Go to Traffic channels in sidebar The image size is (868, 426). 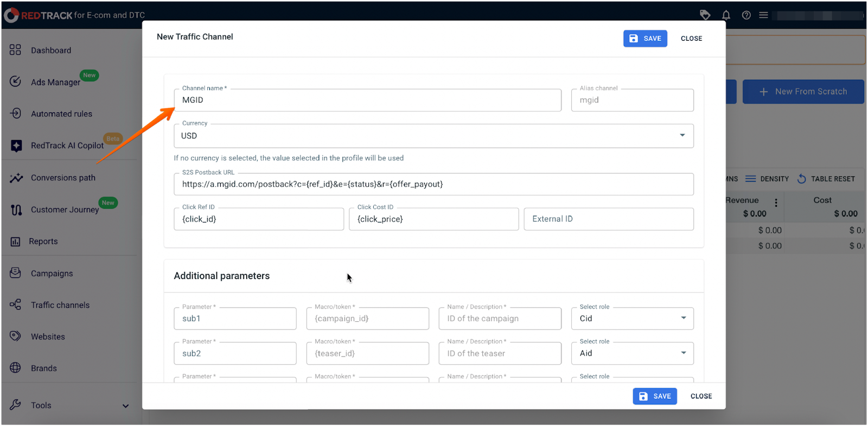(x=60, y=305)
